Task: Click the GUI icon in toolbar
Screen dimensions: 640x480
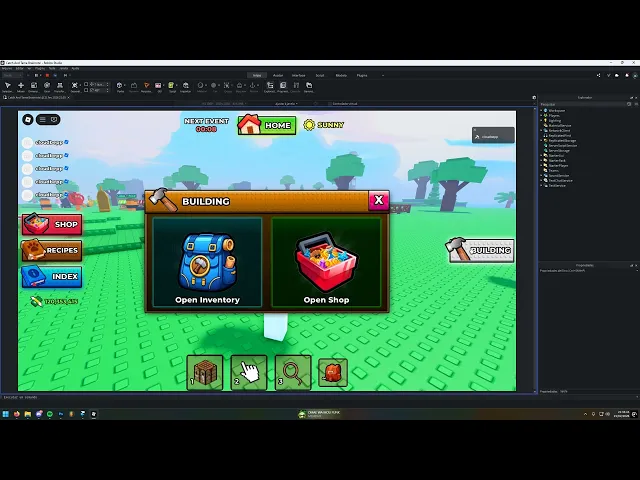Action: click(158, 85)
